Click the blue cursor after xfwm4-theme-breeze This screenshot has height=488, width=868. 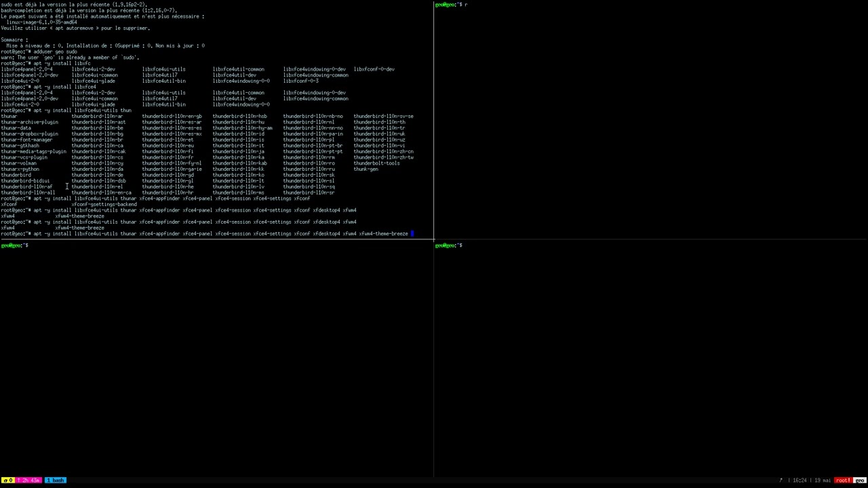pyautogui.click(x=412, y=234)
